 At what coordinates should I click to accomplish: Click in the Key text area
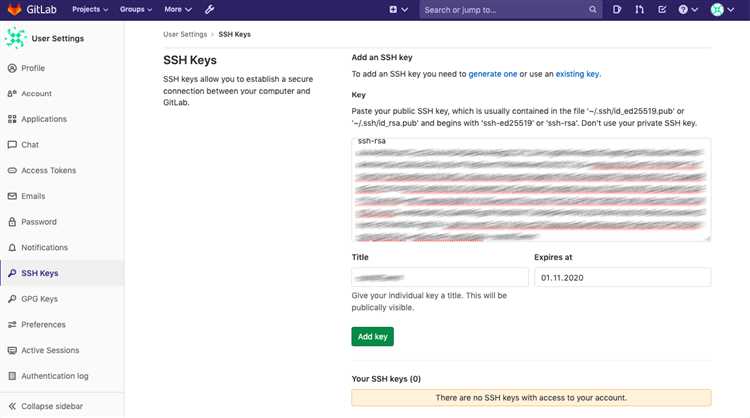(531, 189)
